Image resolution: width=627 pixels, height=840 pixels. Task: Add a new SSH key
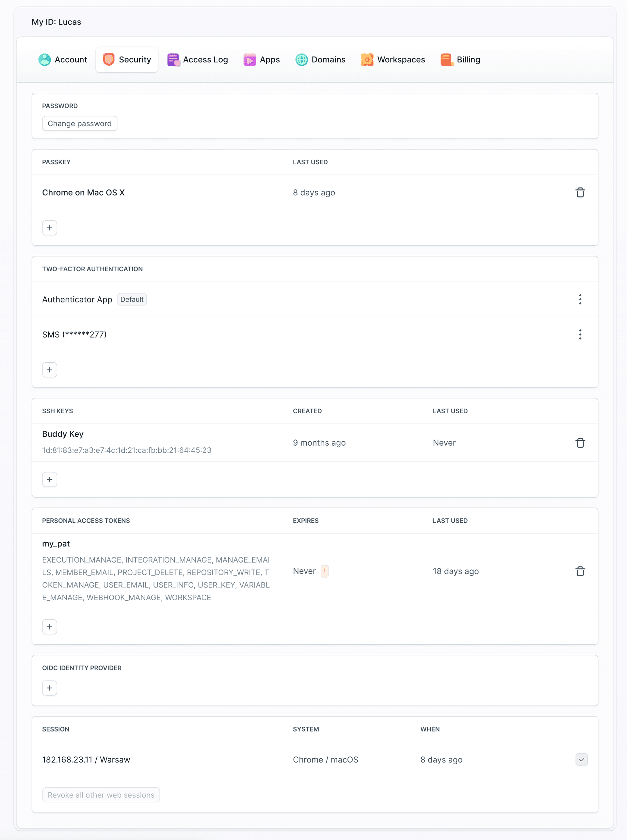pyautogui.click(x=49, y=479)
